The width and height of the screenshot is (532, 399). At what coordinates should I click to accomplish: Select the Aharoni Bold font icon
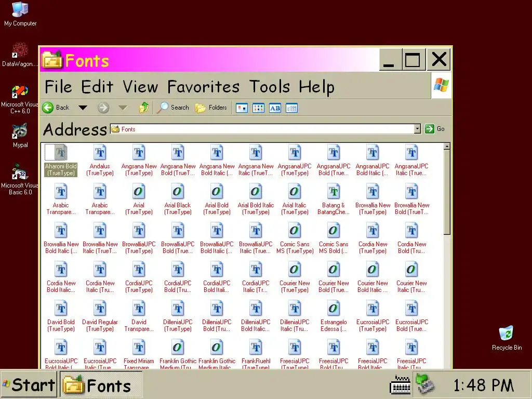pyautogui.click(x=61, y=152)
